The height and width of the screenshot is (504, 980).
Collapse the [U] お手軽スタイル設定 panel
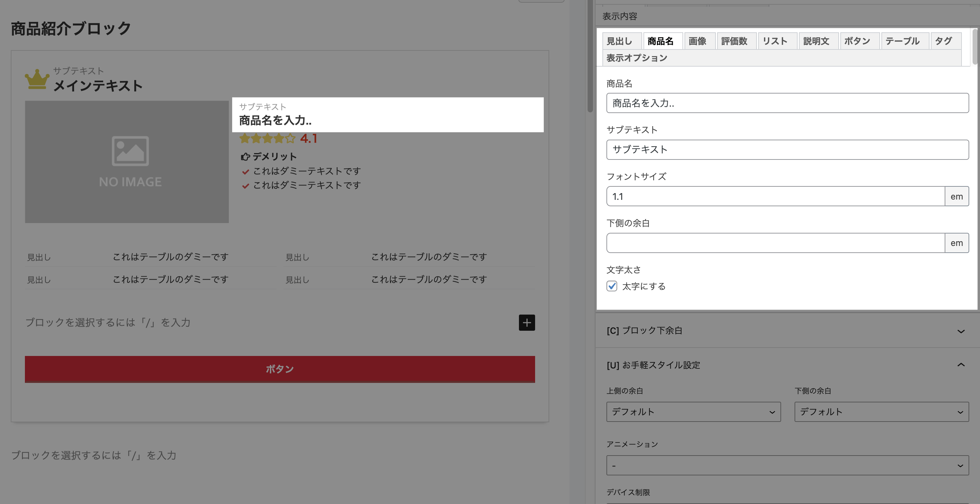[788, 365]
